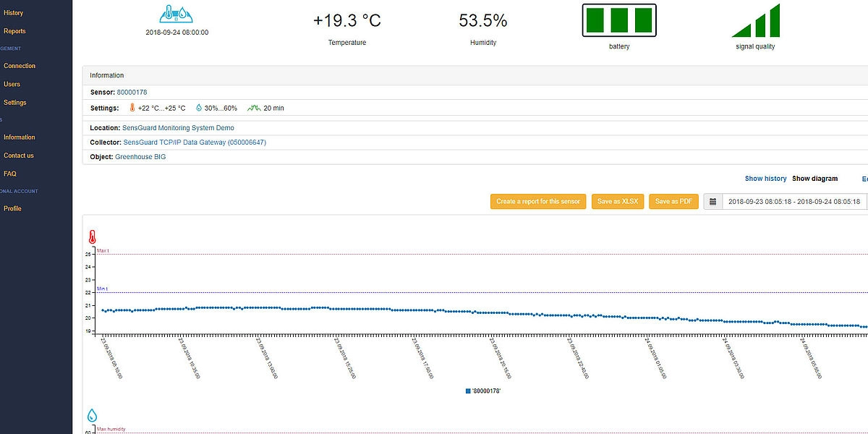Switch to Show history view
The image size is (868, 434).
pos(765,179)
